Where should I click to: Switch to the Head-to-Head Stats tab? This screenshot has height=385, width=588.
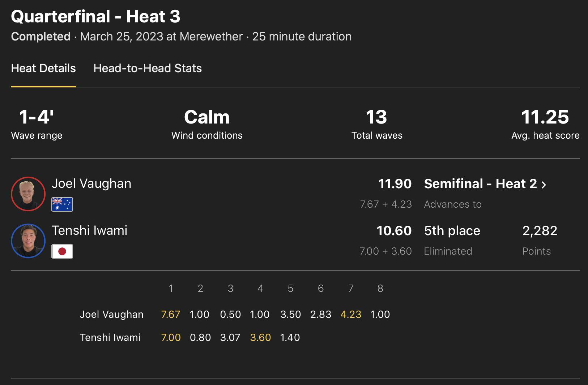(x=148, y=68)
